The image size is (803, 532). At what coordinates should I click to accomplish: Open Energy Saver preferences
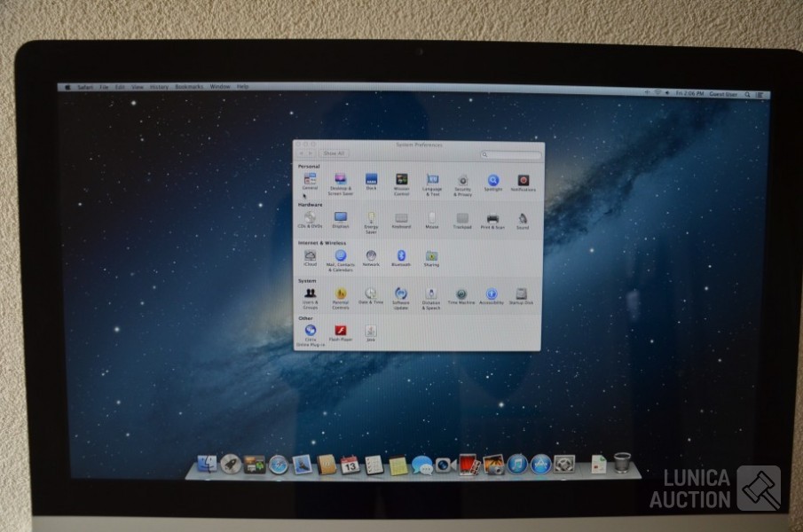(371, 223)
